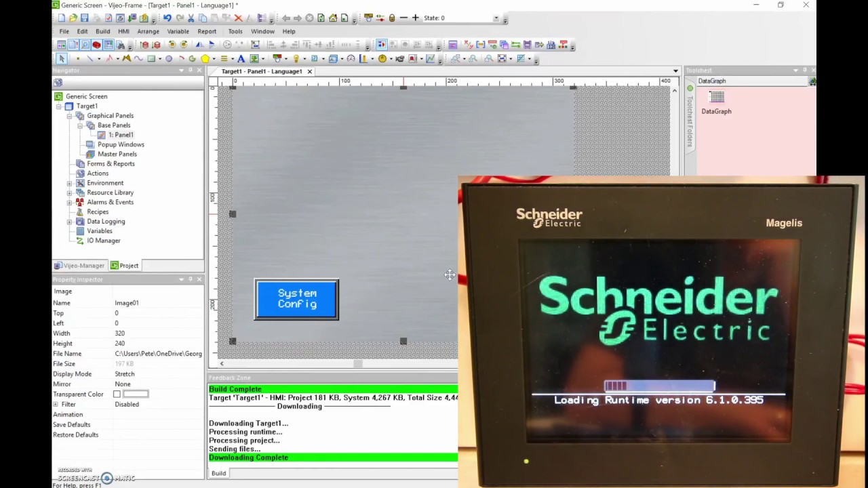Select the ellipse drawing tool
868x488 pixels.
coord(169,59)
